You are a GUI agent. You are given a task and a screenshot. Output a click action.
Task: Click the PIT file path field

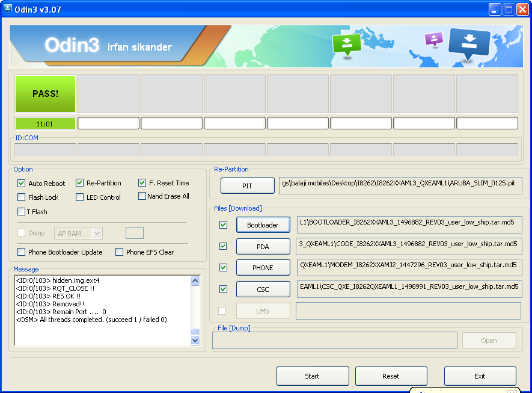click(x=400, y=186)
